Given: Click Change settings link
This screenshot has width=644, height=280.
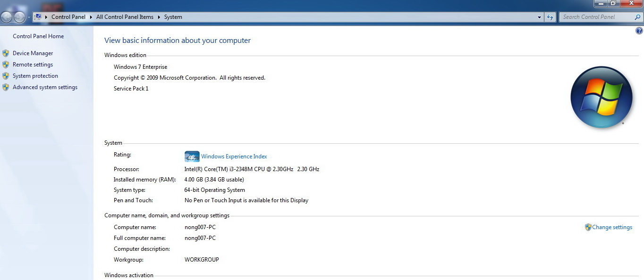Looking at the screenshot, I should click(x=612, y=227).
